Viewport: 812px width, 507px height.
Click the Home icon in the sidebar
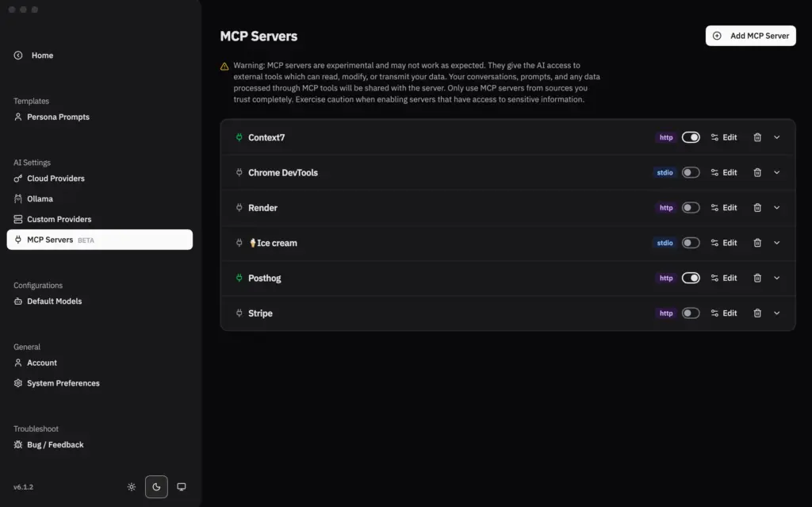pos(17,55)
